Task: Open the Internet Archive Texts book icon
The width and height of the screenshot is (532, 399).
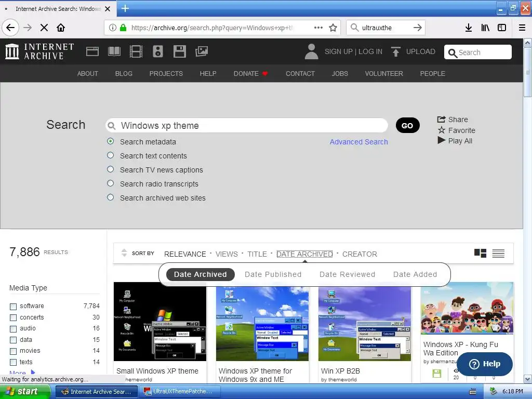Action: (x=114, y=51)
